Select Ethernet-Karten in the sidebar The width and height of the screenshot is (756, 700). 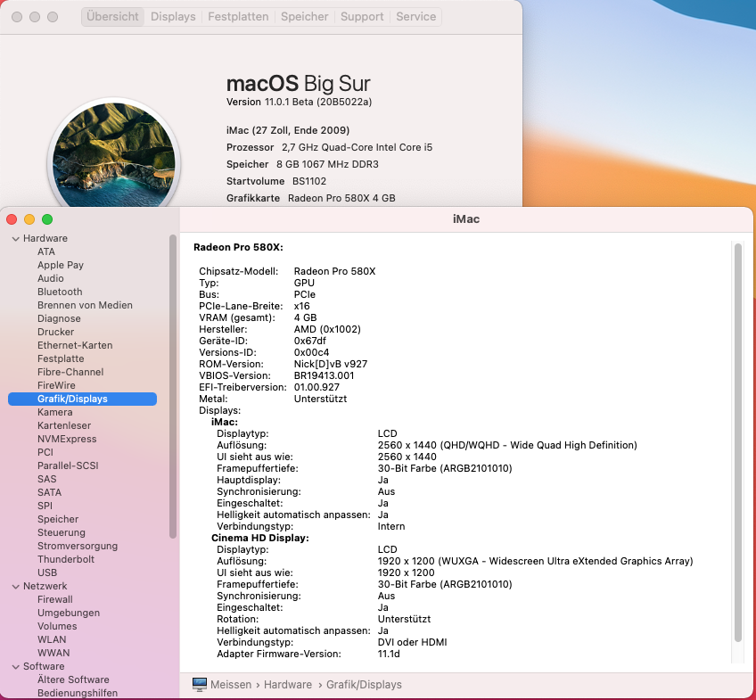point(75,345)
